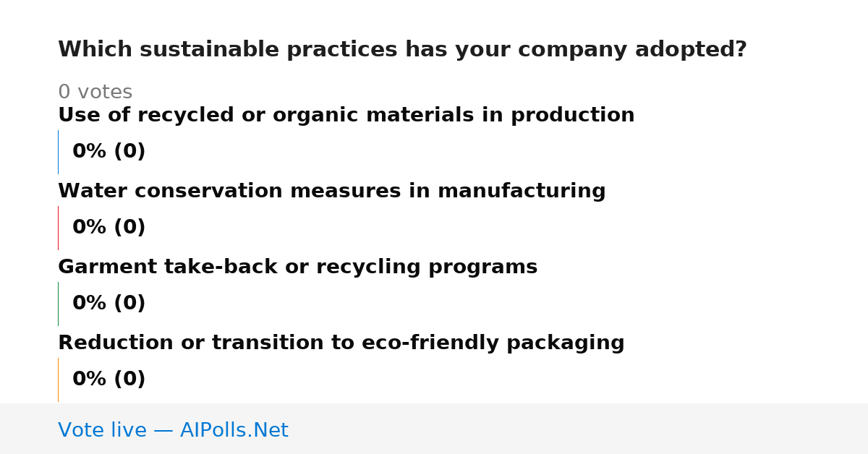Viewport: 868px width, 454px height.
Task: Click the 0 votes counter text
Action: coord(95,93)
